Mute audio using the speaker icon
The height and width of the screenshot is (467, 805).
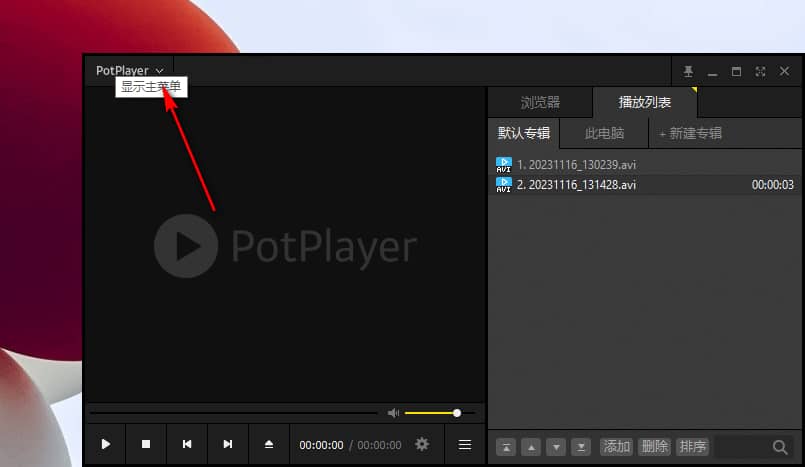[393, 413]
